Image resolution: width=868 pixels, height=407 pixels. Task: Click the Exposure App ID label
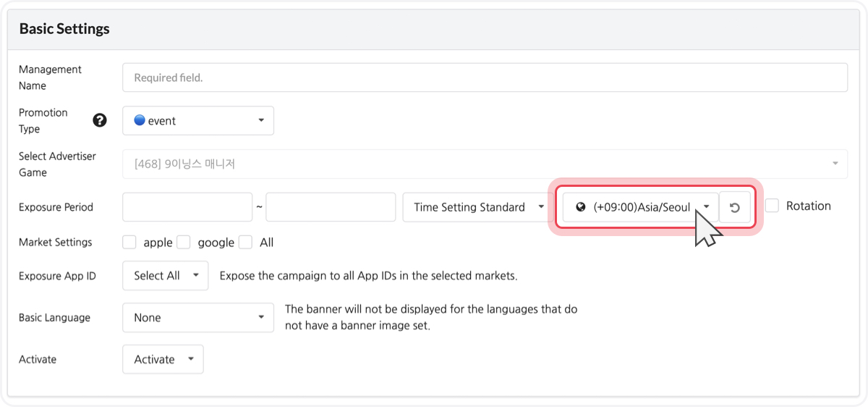coord(57,275)
